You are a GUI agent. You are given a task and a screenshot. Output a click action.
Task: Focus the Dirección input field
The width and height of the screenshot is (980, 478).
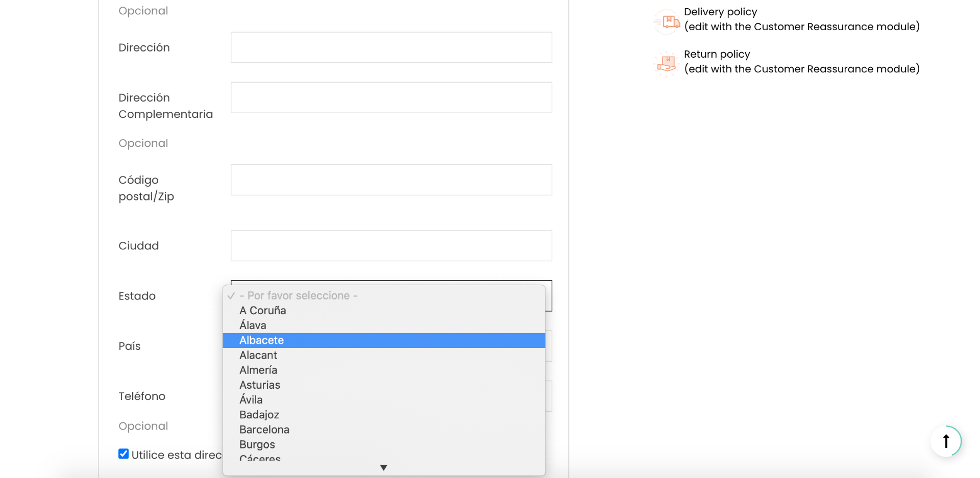click(391, 47)
